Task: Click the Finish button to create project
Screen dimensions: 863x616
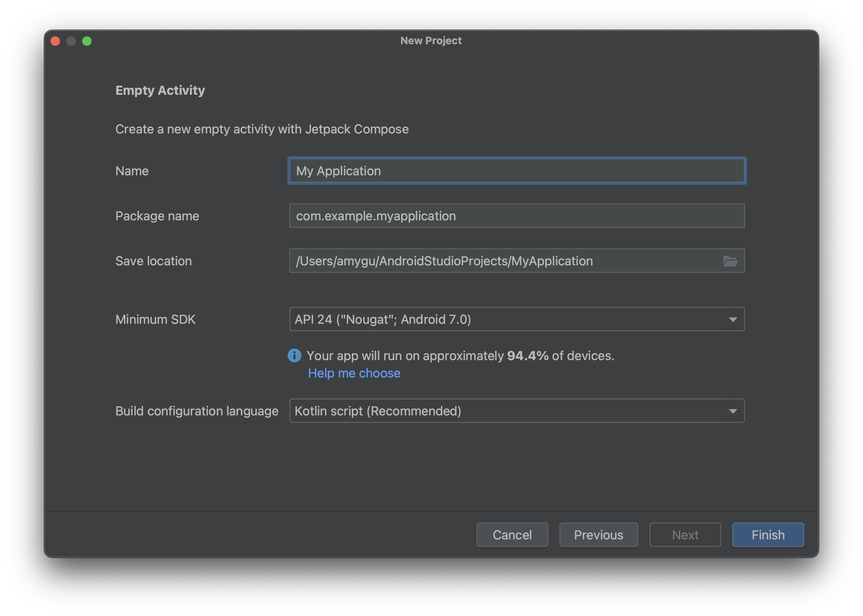Action: point(768,535)
